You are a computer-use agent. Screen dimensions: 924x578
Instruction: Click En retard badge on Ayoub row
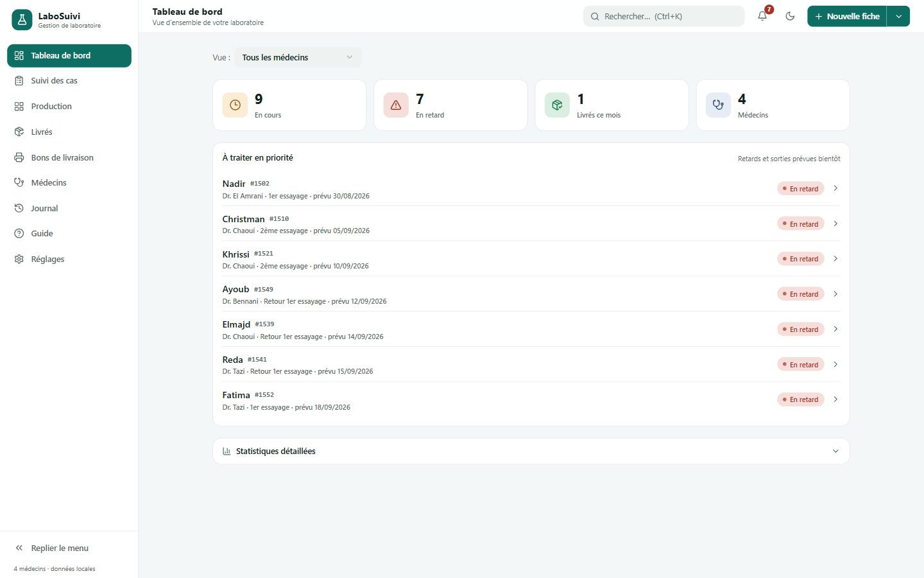(x=801, y=294)
